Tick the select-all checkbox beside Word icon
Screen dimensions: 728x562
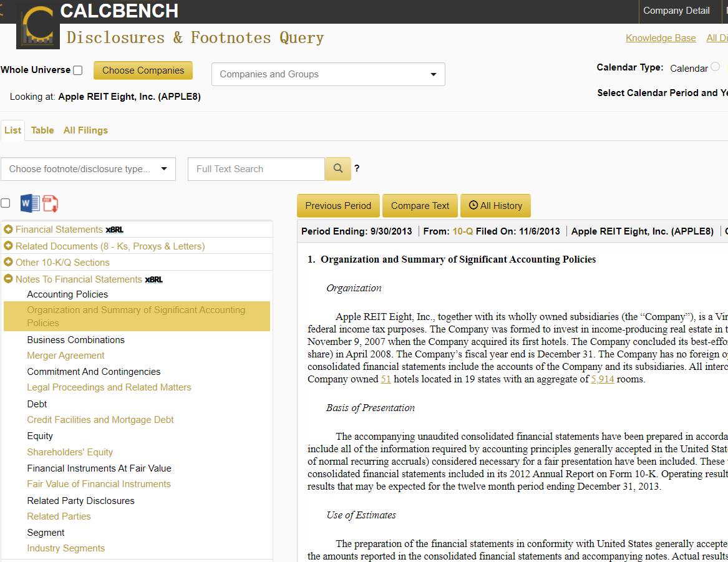[x=6, y=203]
